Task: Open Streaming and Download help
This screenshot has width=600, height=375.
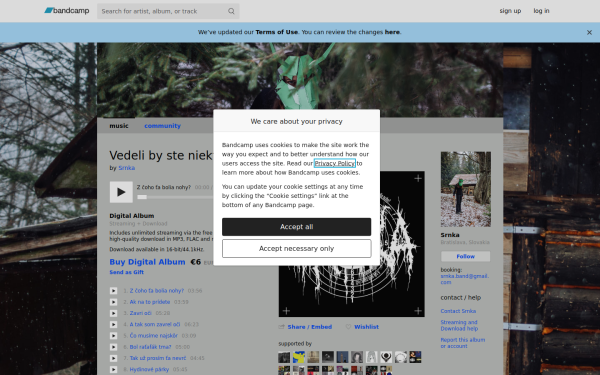Action: pos(459,325)
